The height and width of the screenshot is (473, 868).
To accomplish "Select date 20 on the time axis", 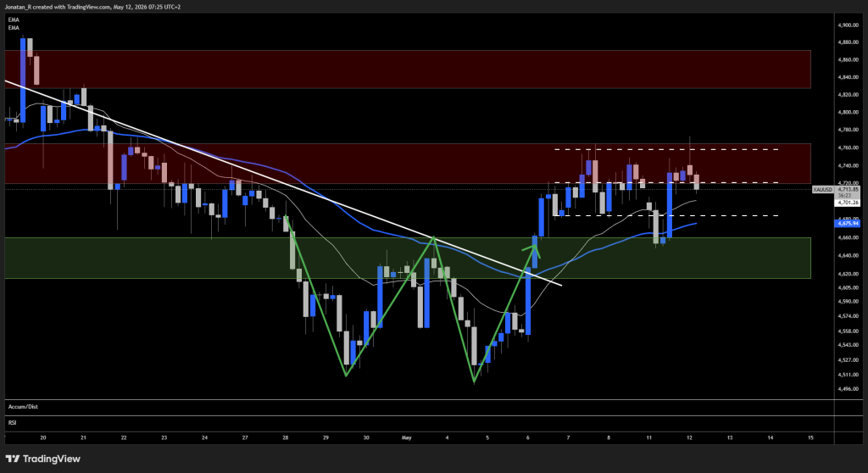I will coord(43,437).
